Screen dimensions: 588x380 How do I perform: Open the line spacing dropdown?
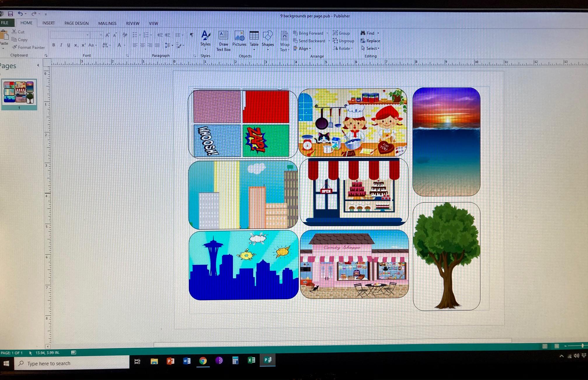coord(169,45)
